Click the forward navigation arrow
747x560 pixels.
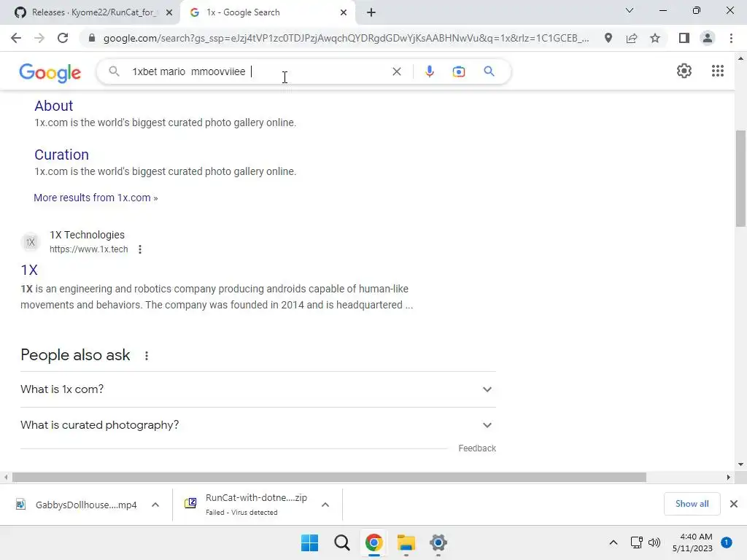click(39, 38)
